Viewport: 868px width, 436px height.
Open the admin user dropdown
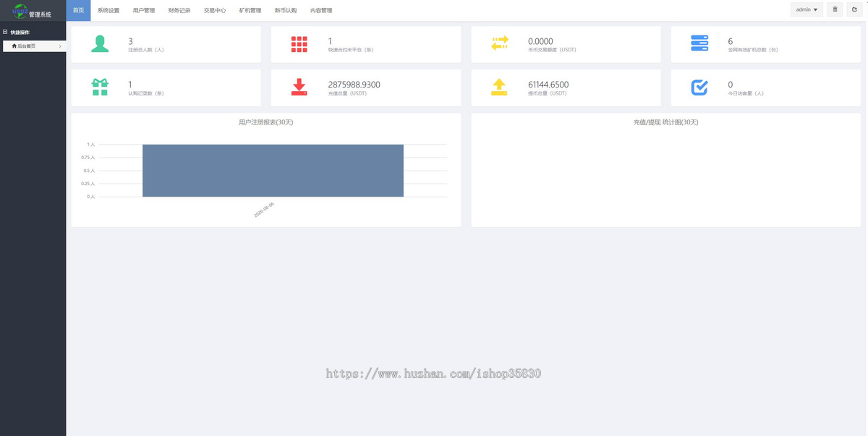pyautogui.click(x=807, y=9)
